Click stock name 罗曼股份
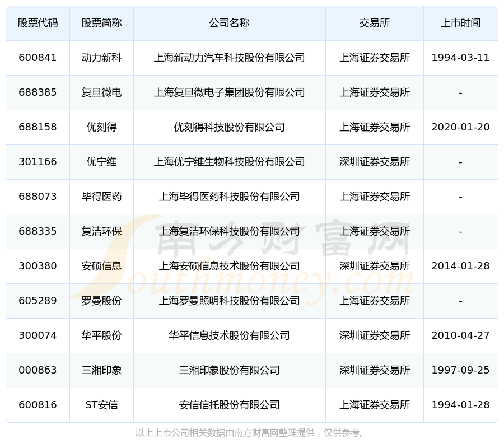504x448 pixels. point(101,301)
